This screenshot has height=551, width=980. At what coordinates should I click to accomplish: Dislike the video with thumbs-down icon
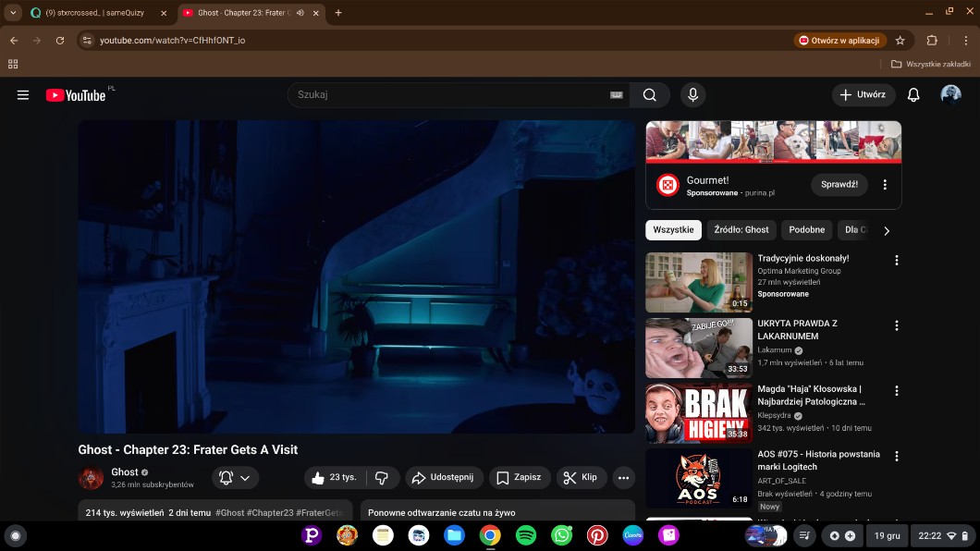click(x=381, y=478)
